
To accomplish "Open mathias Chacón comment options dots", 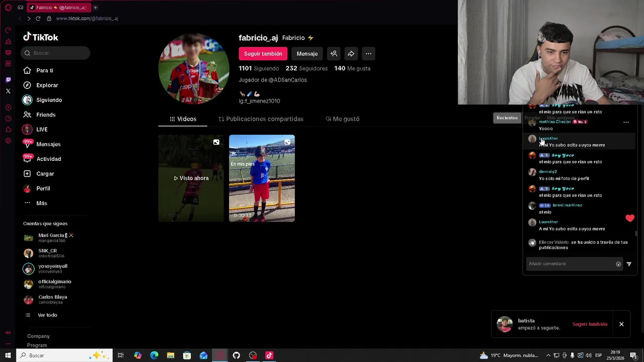I will click(626, 122).
